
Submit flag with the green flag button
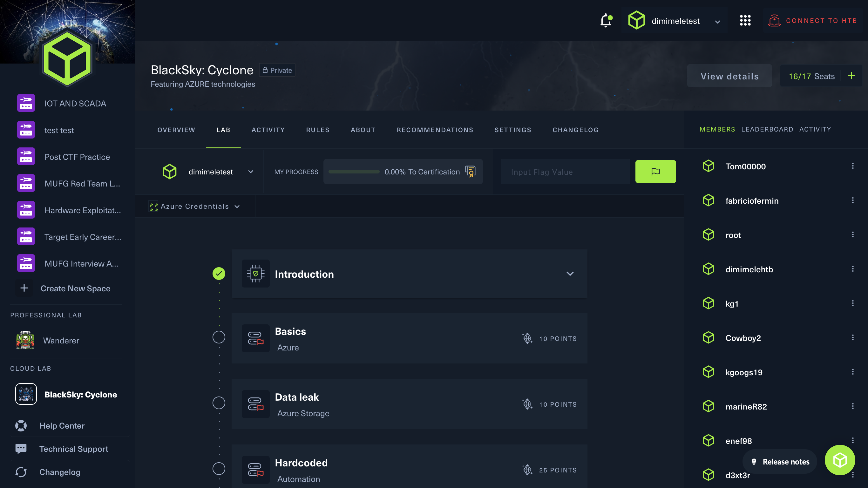(655, 172)
